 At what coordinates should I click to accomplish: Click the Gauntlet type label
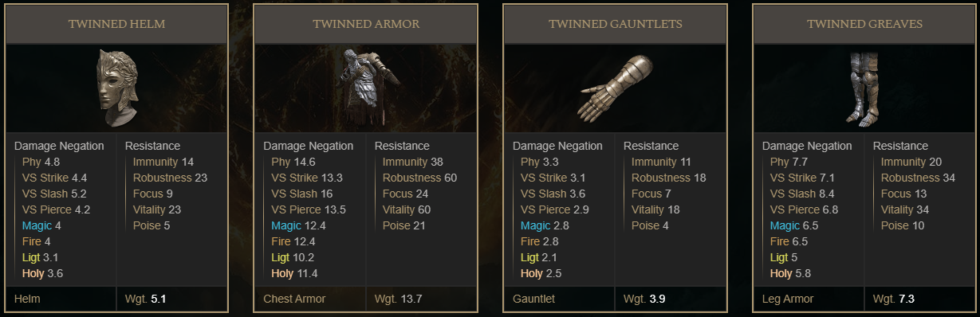click(533, 299)
